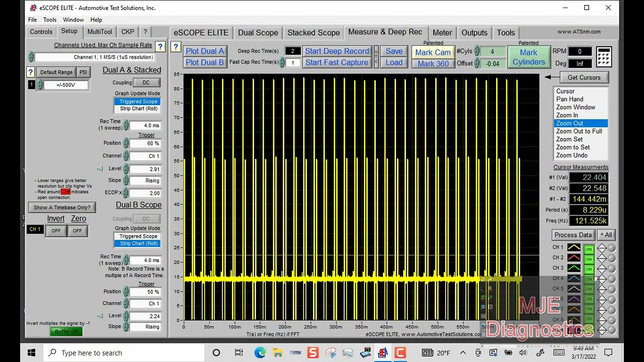This screenshot has width=644, height=362.
Task: Click Get Cursors button
Action: (584, 77)
